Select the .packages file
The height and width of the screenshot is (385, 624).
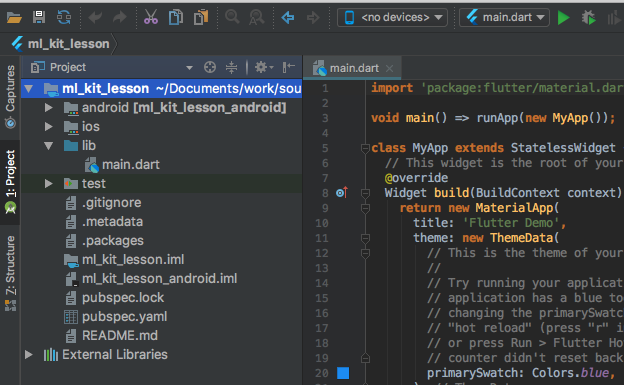[113, 240]
